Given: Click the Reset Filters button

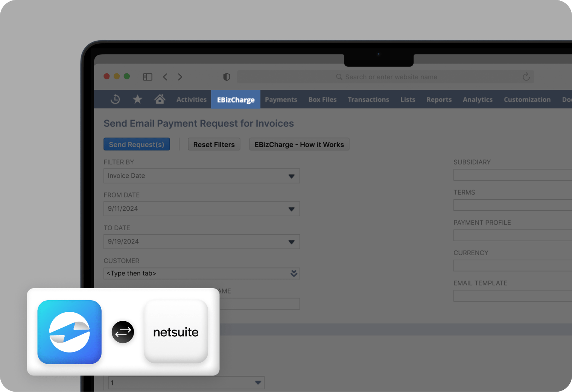Looking at the screenshot, I should point(214,144).
